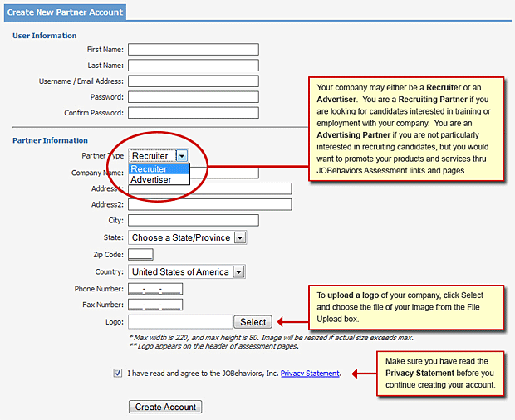This screenshot has height=420, width=515.
Task: Click the Zip Code field
Action: click(140, 254)
